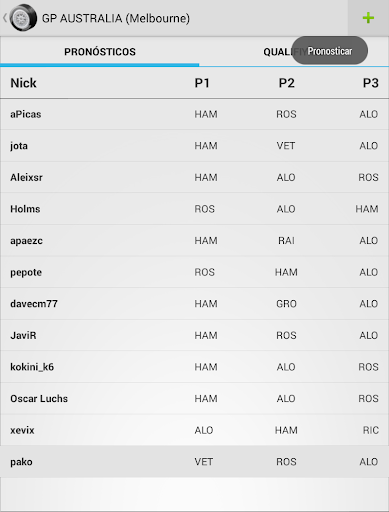The image size is (389, 512).
Task: Open the QUALIFY tab
Action: click(x=294, y=52)
